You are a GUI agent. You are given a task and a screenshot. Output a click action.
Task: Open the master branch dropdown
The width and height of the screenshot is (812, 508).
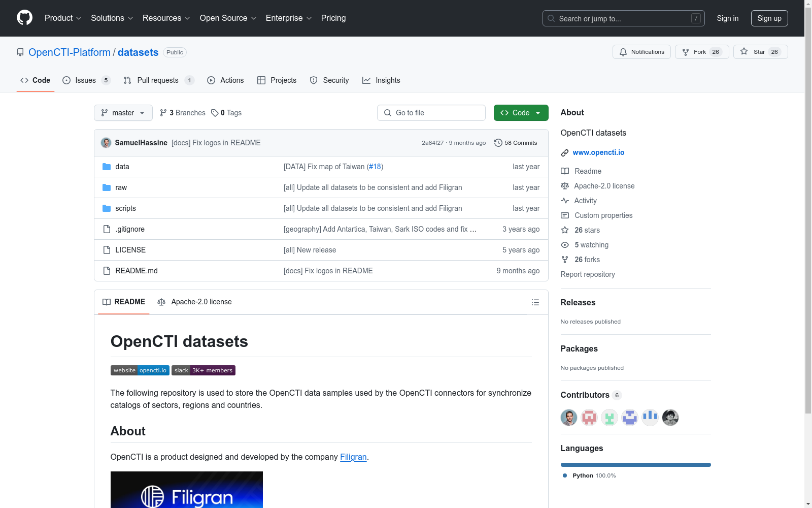pyautogui.click(x=123, y=113)
